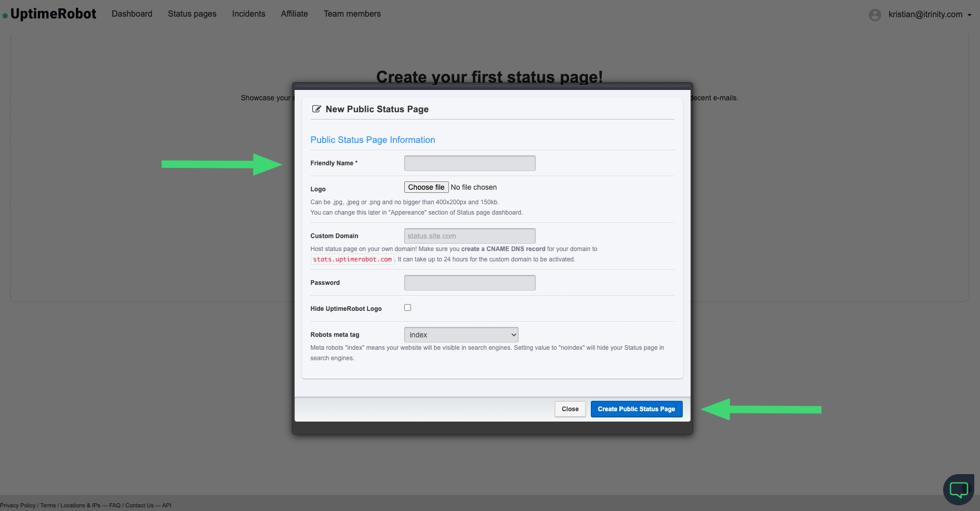The height and width of the screenshot is (511, 980).
Task: Click the edit icon beside New Public Status Page
Action: (x=316, y=109)
